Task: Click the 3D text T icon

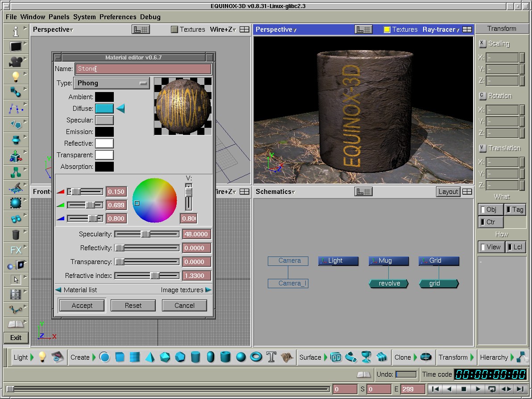Action: coord(271,357)
